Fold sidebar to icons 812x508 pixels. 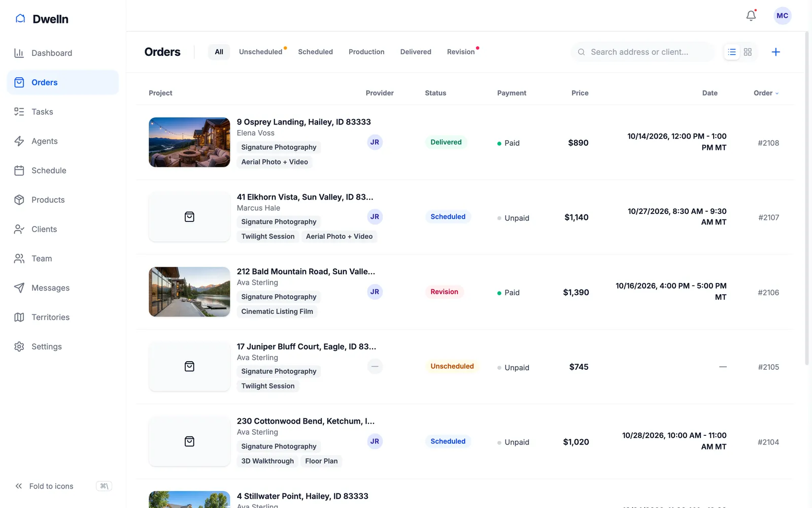click(62, 486)
